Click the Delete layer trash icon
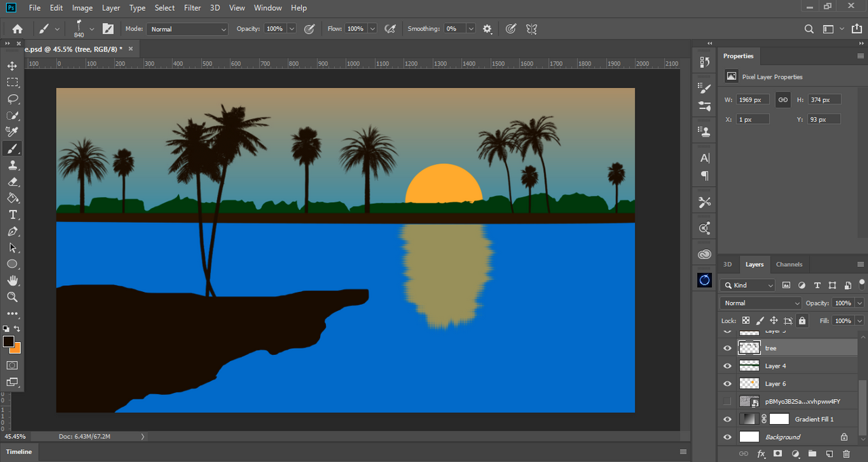868x462 pixels. (846, 453)
